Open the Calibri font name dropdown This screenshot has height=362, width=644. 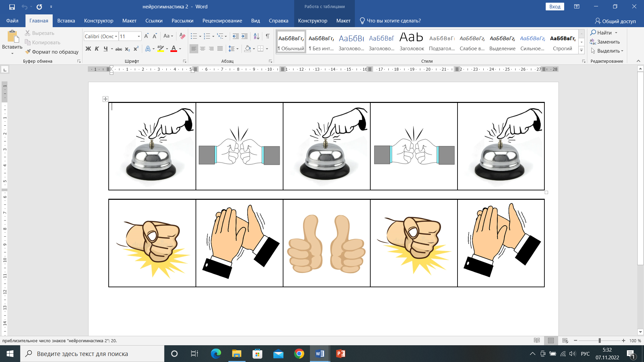pos(116,36)
